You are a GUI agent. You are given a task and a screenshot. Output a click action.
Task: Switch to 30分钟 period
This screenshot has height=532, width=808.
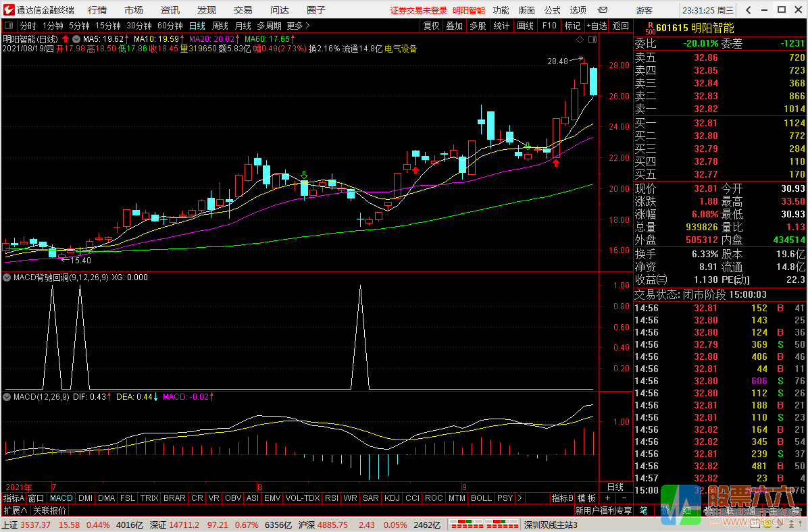[x=139, y=25]
